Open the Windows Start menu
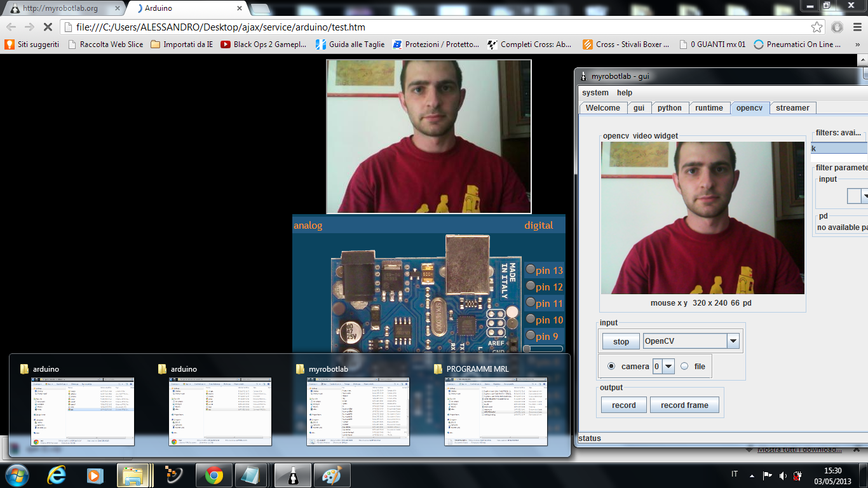 (16, 475)
